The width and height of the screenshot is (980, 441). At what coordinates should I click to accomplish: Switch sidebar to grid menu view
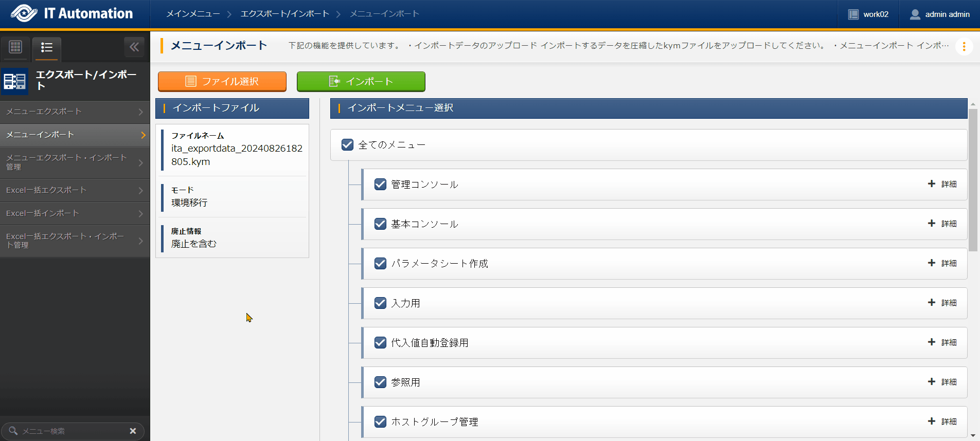coord(15,47)
